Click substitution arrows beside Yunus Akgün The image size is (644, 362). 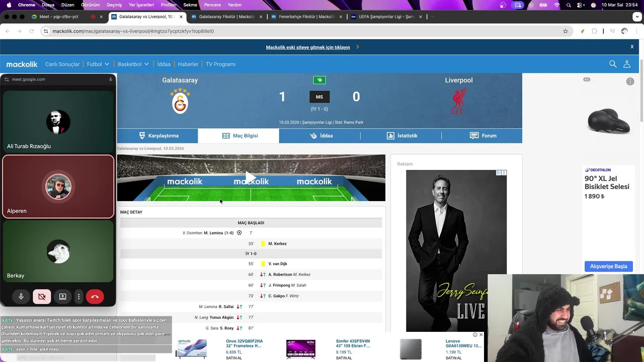(239, 317)
